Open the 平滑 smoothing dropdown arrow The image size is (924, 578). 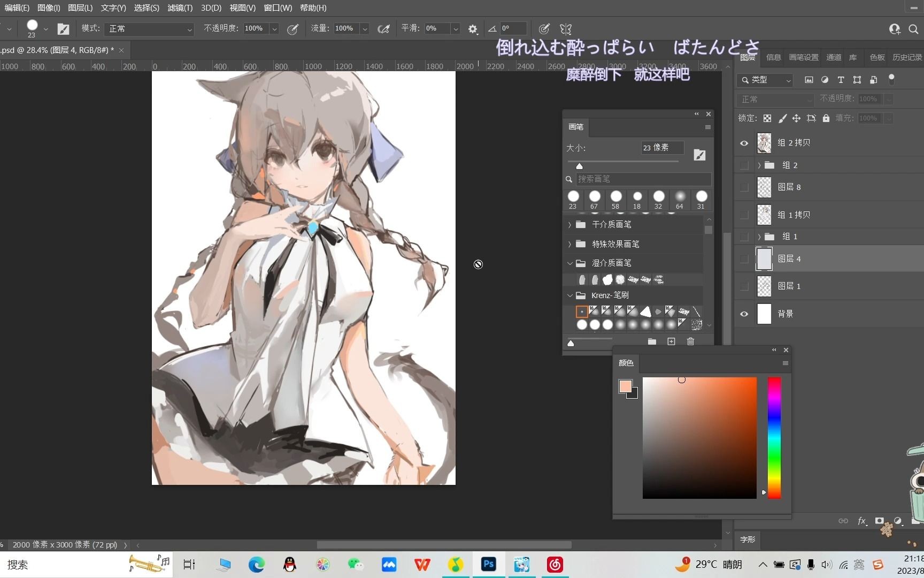[456, 29]
